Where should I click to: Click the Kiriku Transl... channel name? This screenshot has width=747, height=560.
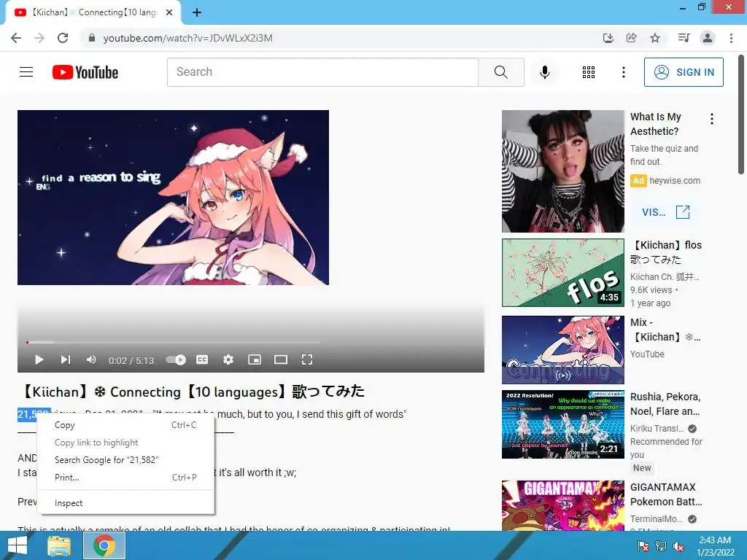tap(657, 428)
